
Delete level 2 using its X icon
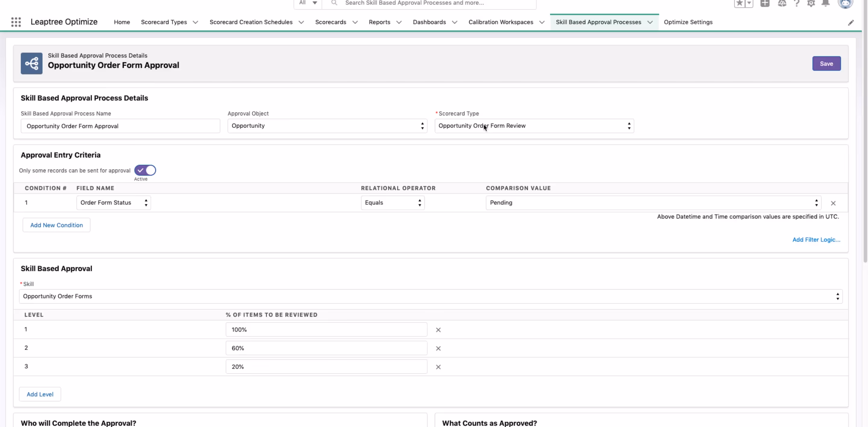click(438, 349)
